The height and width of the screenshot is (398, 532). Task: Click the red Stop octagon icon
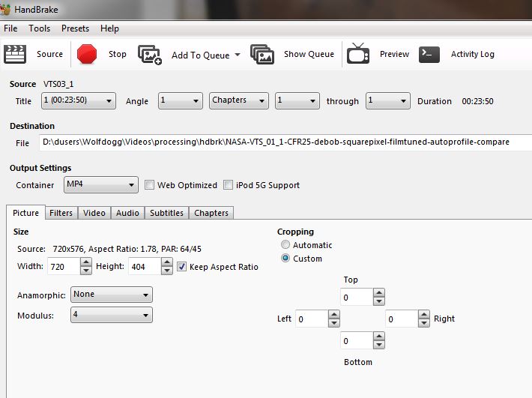87,54
